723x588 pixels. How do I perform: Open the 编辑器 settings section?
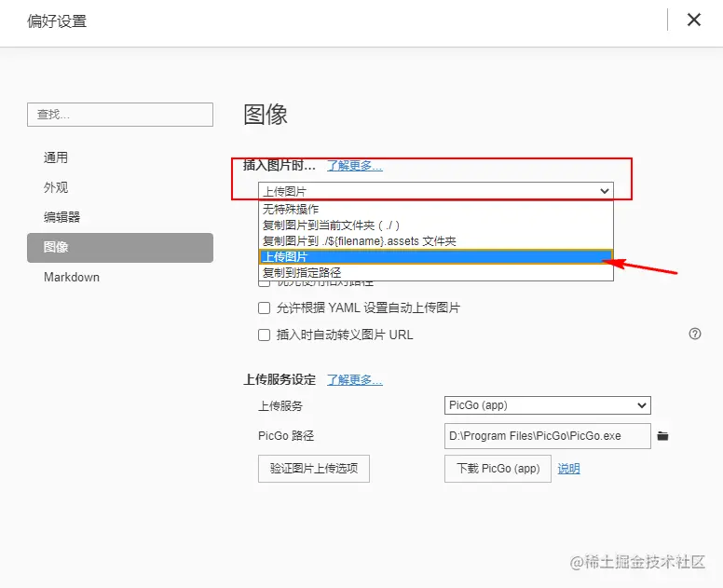pos(61,217)
